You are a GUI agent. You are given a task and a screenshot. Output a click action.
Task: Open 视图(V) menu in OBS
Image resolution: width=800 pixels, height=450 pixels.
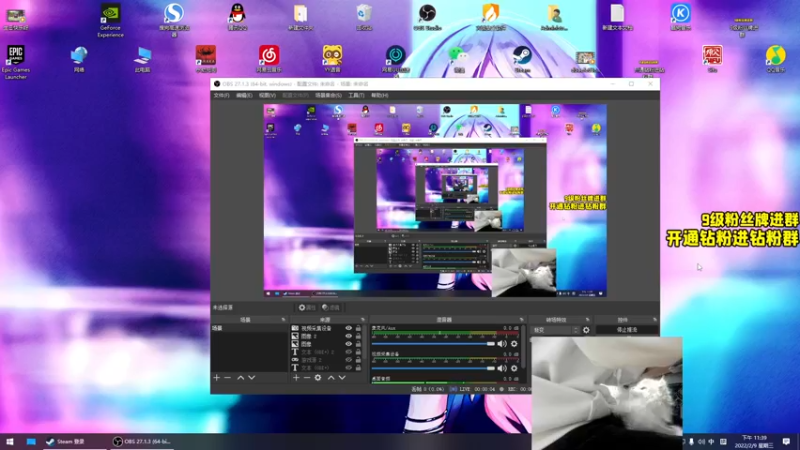[267, 95]
